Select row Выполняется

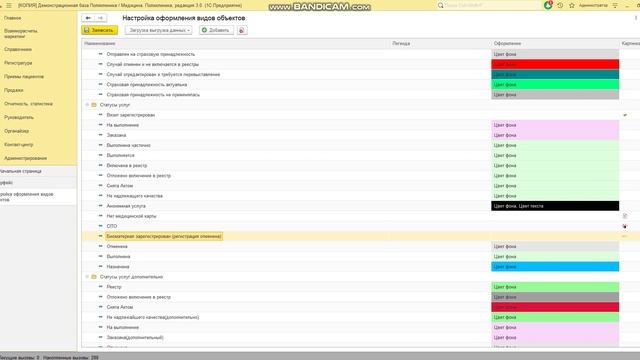[120, 156]
